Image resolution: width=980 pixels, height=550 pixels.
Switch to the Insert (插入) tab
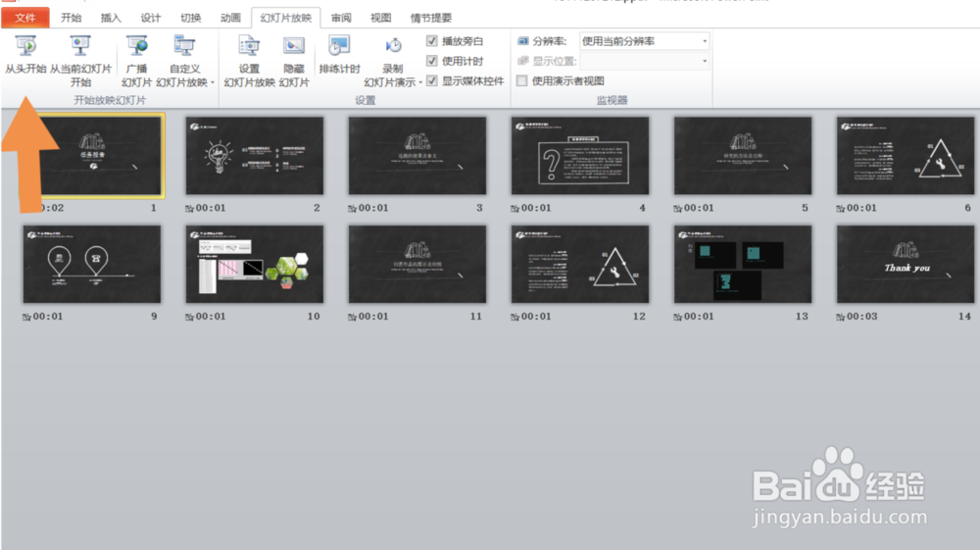click(111, 18)
